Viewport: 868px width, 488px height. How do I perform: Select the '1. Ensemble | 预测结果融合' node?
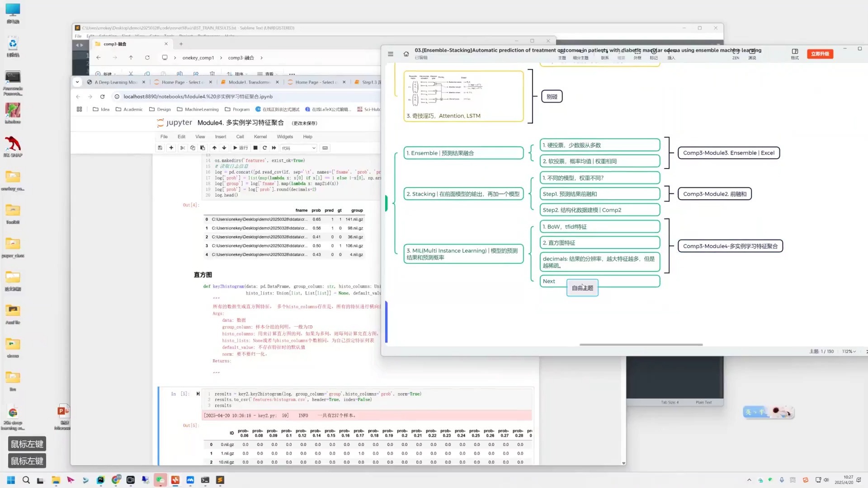coord(463,153)
